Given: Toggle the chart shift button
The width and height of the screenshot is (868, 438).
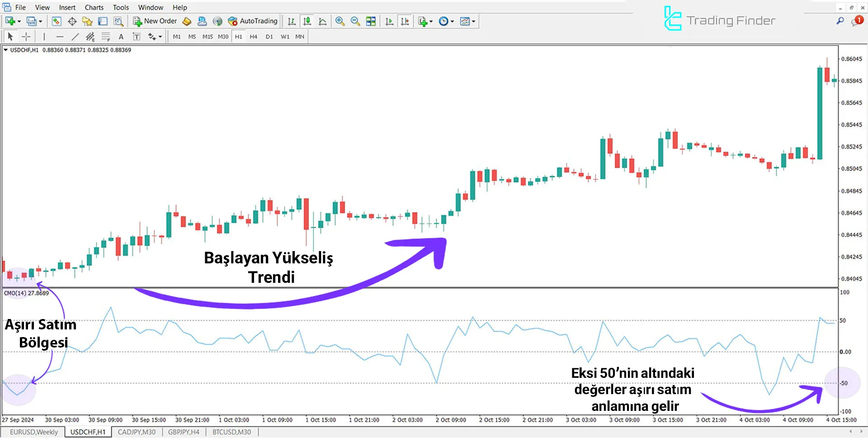Looking at the screenshot, I should coord(405,21).
